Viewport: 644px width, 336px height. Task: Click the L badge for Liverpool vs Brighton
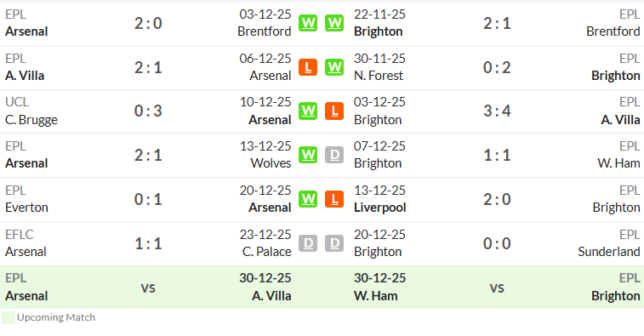(334, 199)
